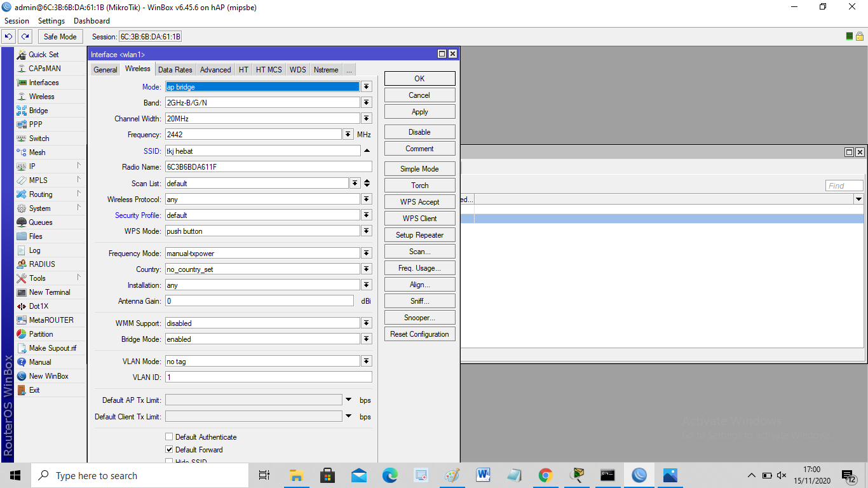Screen dimensions: 868x488
Task: Click the WPS Accept button
Action: pos(419,202)
